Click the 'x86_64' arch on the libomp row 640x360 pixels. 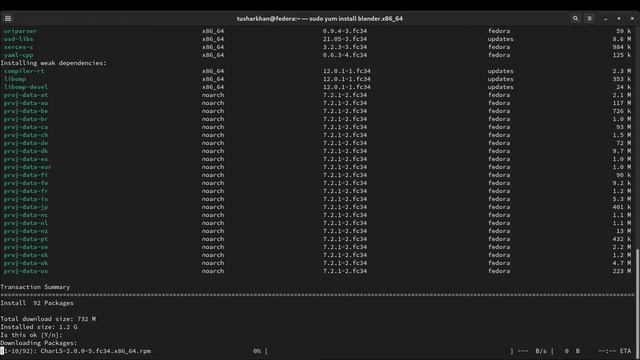click(213, 79)
